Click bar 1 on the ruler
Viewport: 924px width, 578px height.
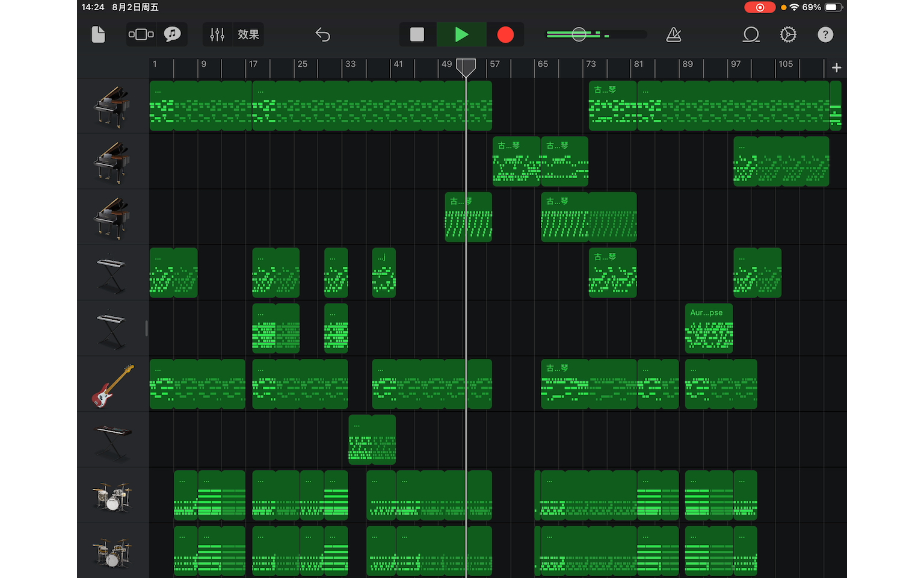[155, 64]
